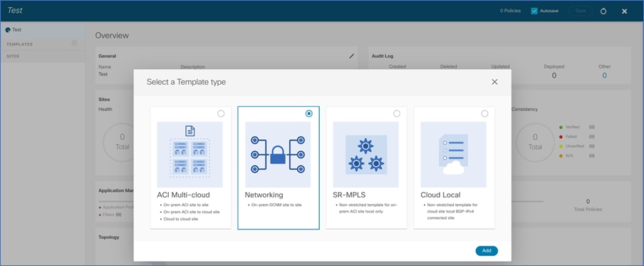Click the Filters (0) entry
Viewport: 644px width, 266px height.
(x=110, y=215)
